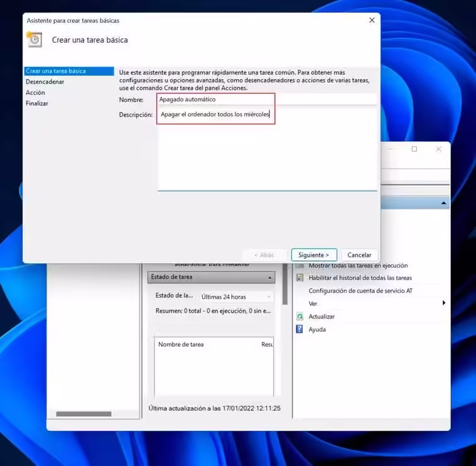
Task: Click the Nombre de tarea column header
Action: tap(181, 344)
